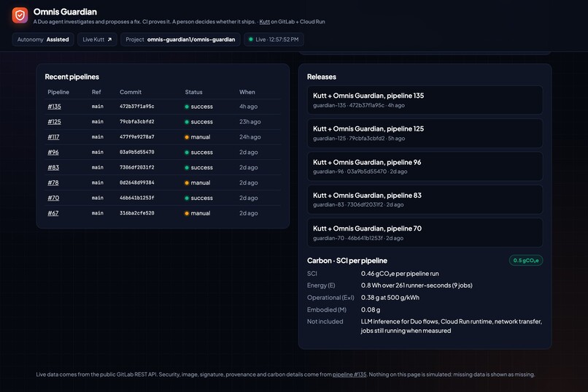This screenshot has width=588, height=392.
Task: Click the Releases heading
Action: coord(322,77)
